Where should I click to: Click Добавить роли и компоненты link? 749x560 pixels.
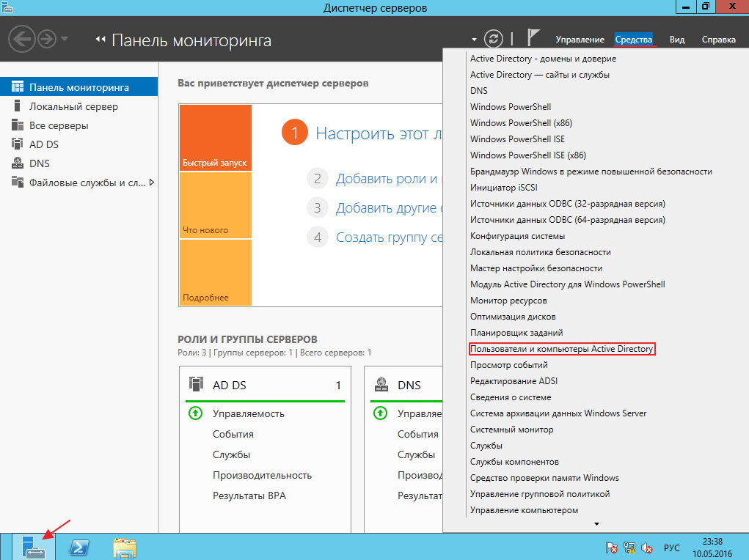[386, 178]
